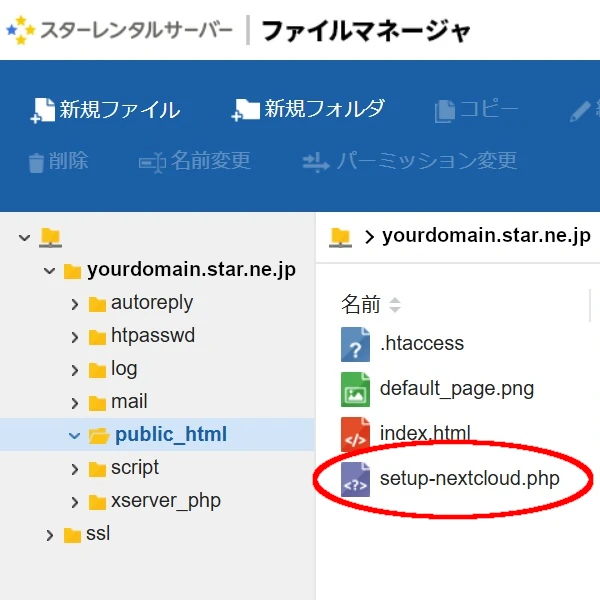Click the xserver_php folder icon
Image resolution: width=600 pixels, height=600 pixels.
pyautogui.click(x=97, y=502)
